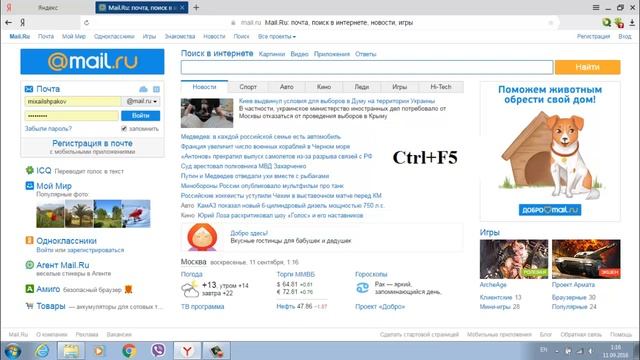Open Viber from taskbar
Image resolution: width=640 pixels, height=360 pixels.
pos(158,351)
